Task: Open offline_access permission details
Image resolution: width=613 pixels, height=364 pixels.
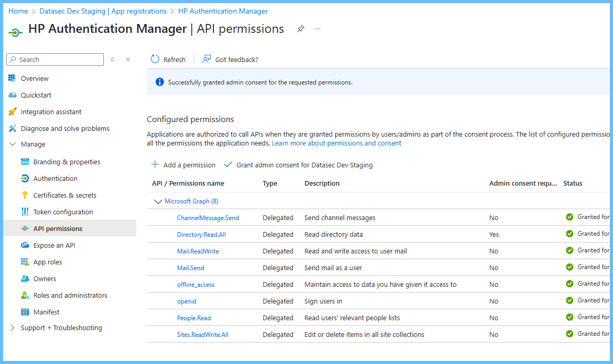Action: point(196,285)
